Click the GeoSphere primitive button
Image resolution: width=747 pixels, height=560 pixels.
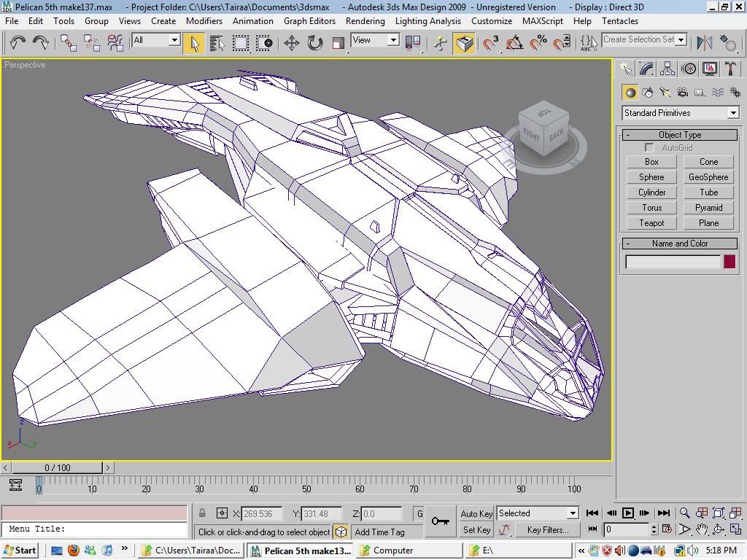708,177
